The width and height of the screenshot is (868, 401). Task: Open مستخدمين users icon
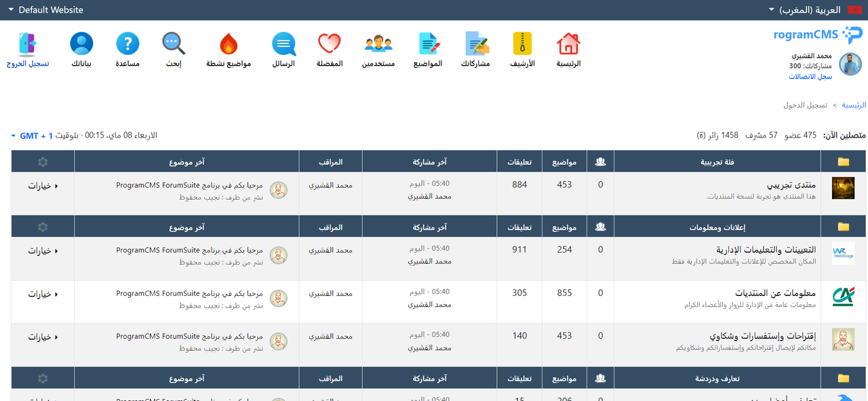tap(378, 44)
